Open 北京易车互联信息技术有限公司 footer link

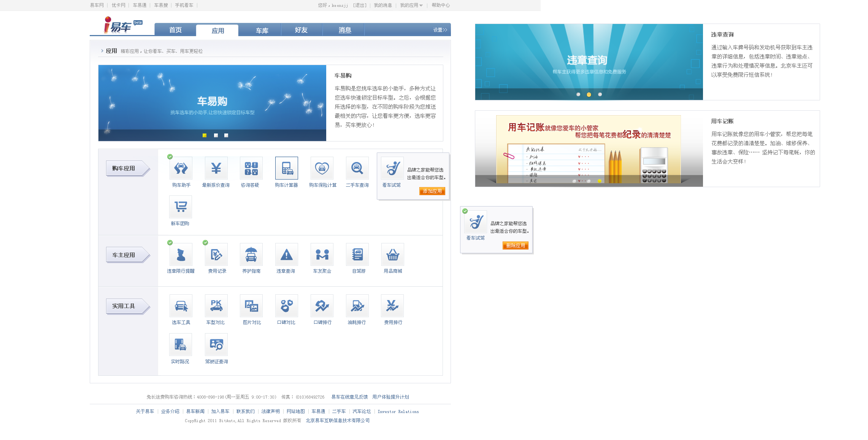338,421
